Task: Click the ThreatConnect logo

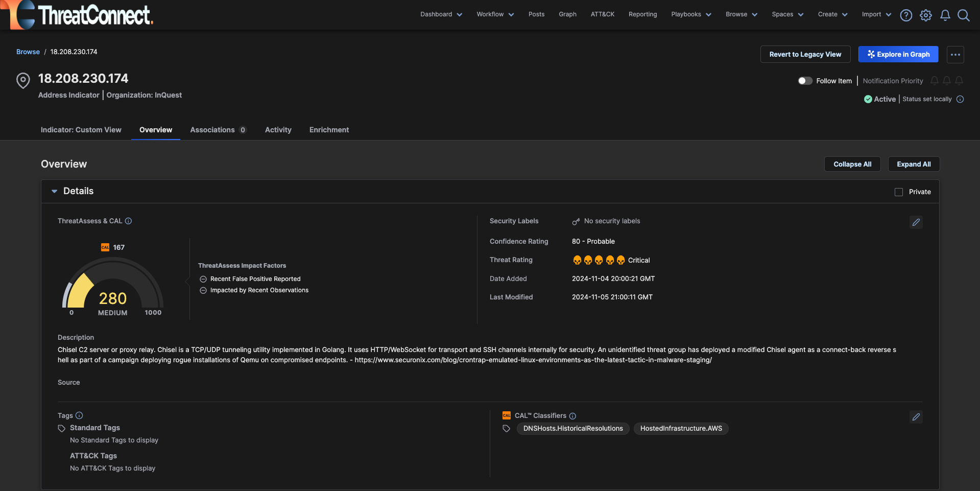Action: (82, 14)
